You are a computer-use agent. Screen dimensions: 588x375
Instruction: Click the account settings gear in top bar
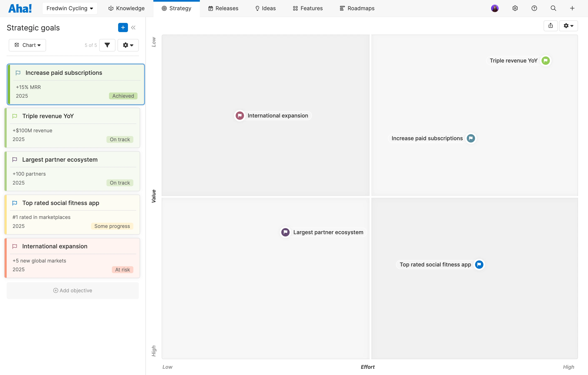coord(515,8)
